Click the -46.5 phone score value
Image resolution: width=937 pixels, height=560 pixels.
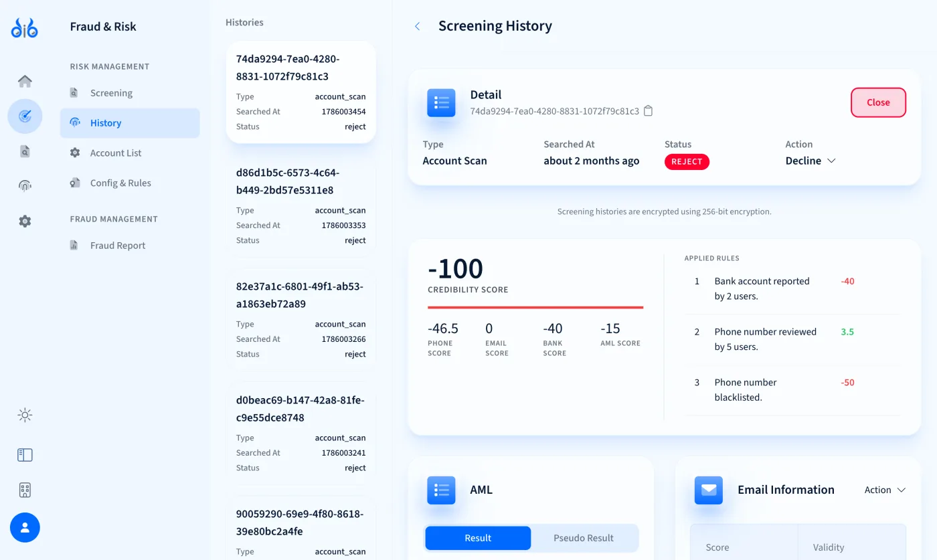pos(443,329)
